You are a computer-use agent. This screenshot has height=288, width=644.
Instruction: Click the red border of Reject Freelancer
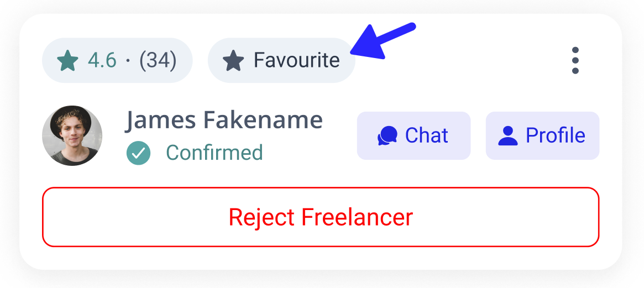point(321,188)
